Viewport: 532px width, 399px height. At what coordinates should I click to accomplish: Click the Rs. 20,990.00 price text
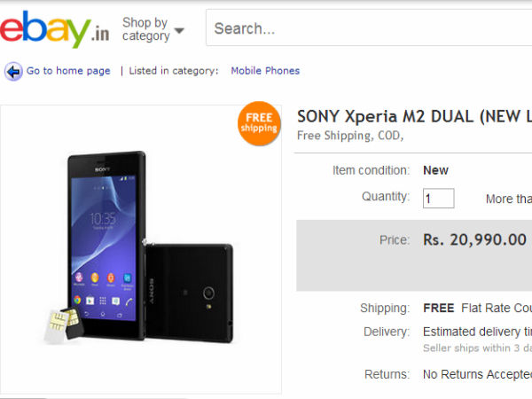coord(474,240)
